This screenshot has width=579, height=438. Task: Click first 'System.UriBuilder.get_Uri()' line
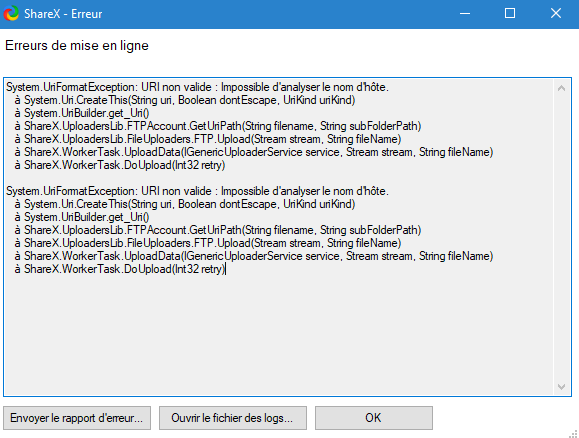(82, 113)
